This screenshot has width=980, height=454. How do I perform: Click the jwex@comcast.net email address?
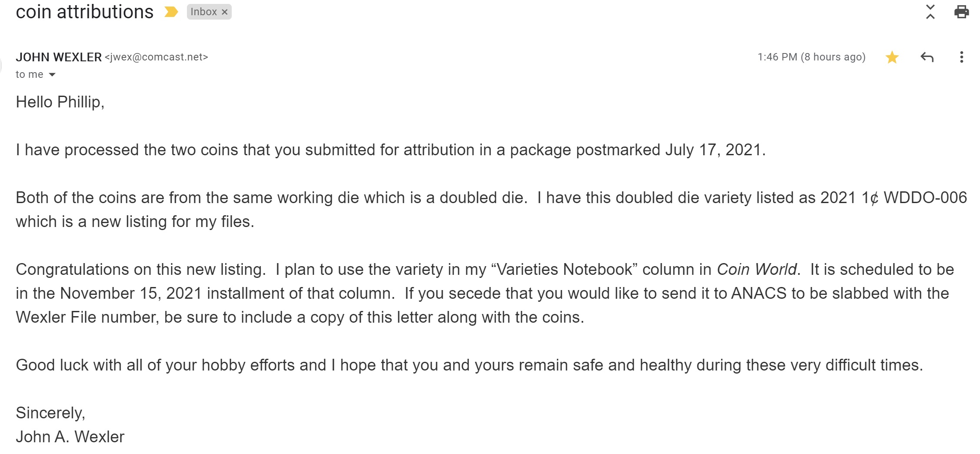pyautogui.click(x=156, y=57)
